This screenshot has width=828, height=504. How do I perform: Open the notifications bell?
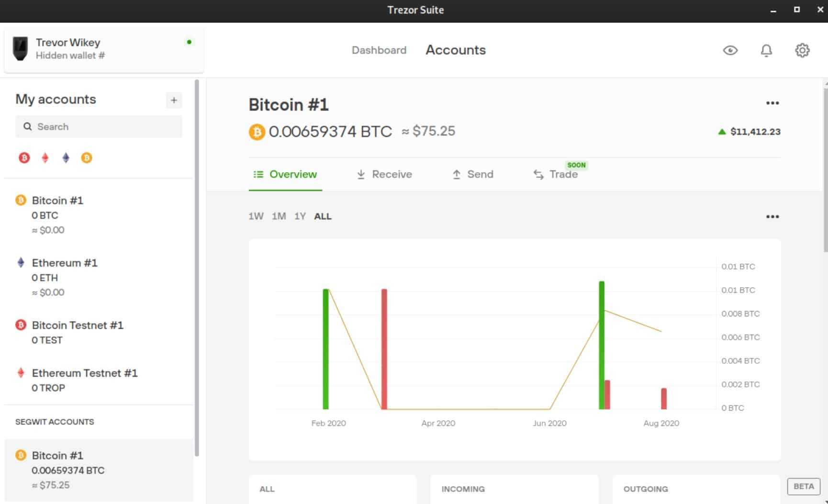click(x=766, y=50)
